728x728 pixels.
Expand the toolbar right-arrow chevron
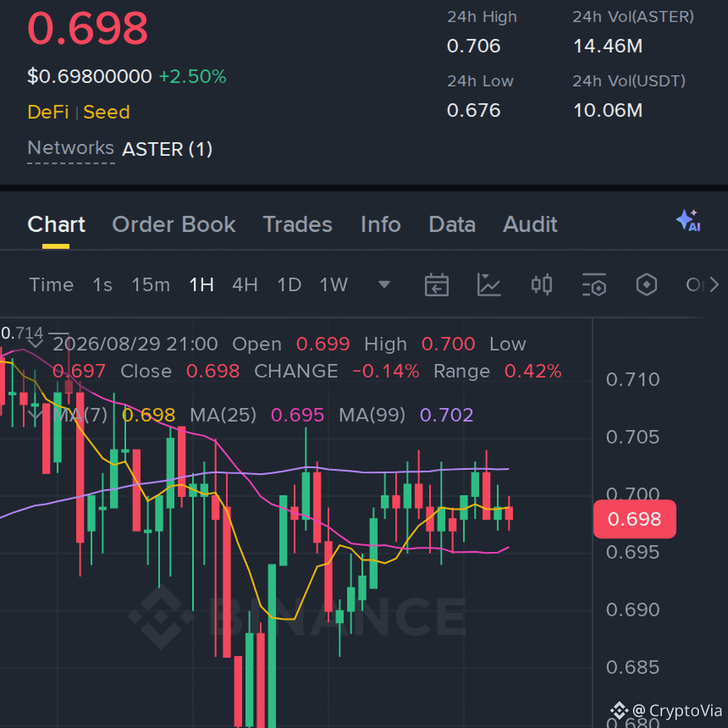(x=714, y=284)
